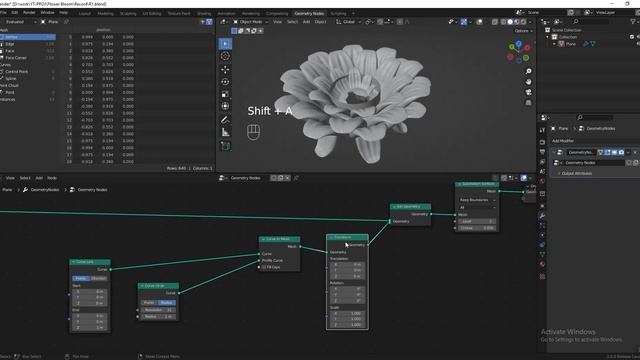
Task: Collapse the Collection tree item in outliner
Action: tap(548, 37)
